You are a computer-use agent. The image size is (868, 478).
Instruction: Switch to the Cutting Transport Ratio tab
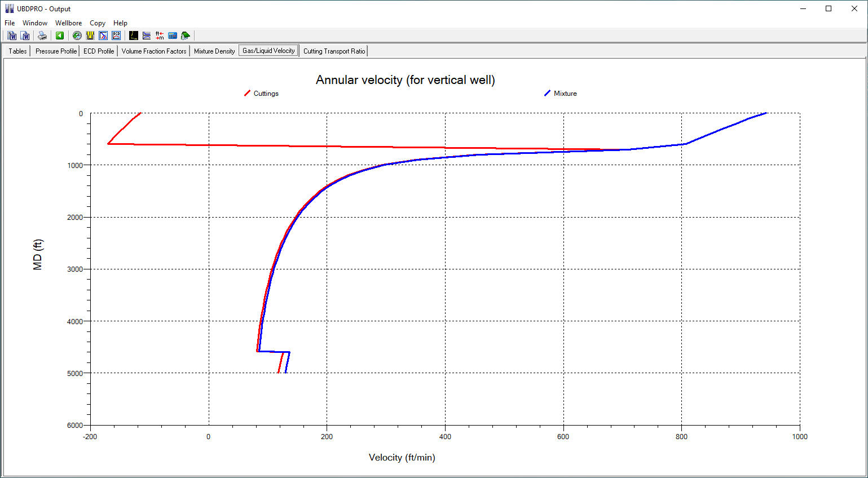[x=334, y=51]
